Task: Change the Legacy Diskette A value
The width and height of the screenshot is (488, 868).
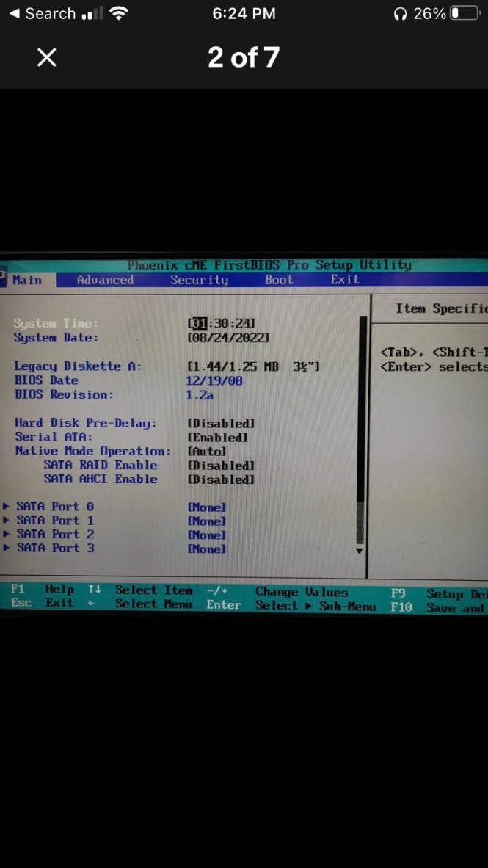Action: [254, 366]
